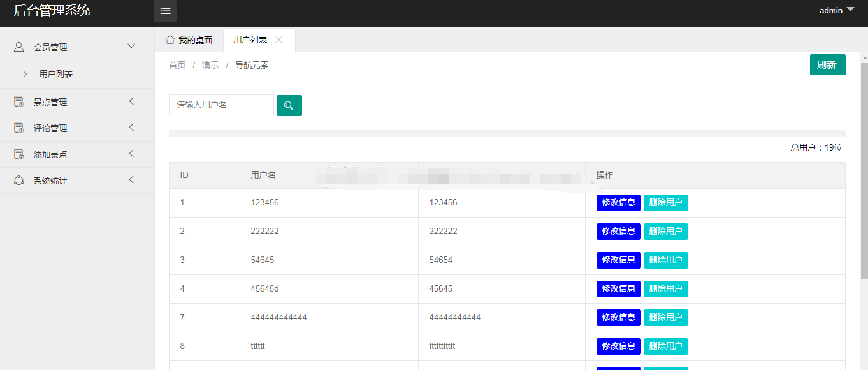
Task: Collapse the 会员管理 menu chevron
Action: pos(132,46)
